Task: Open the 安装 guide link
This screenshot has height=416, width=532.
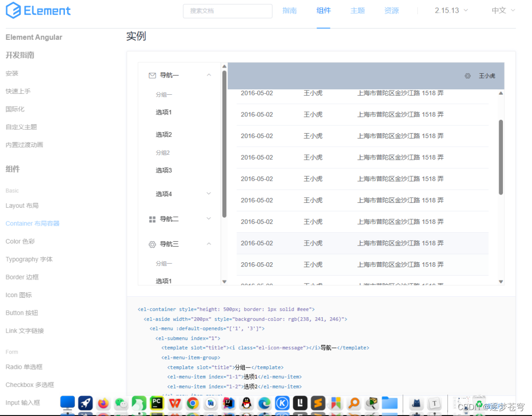Action: click(x=12, y=74)
